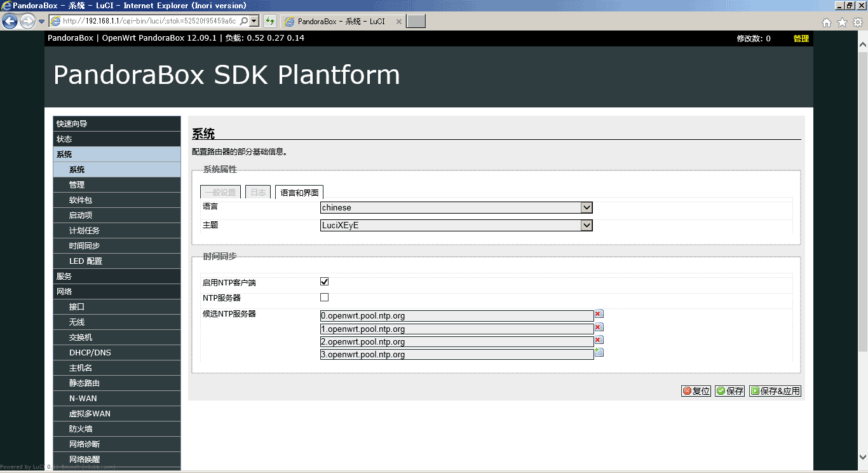
Task: Click the 1.openwrt.pool.ntp.org input field
Action: (457, 329)
